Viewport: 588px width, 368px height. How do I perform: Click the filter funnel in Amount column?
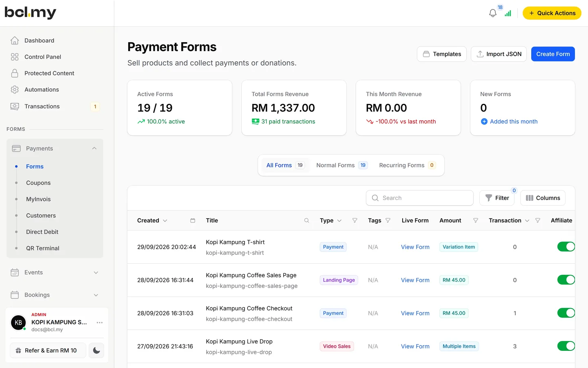coord(476,220)
